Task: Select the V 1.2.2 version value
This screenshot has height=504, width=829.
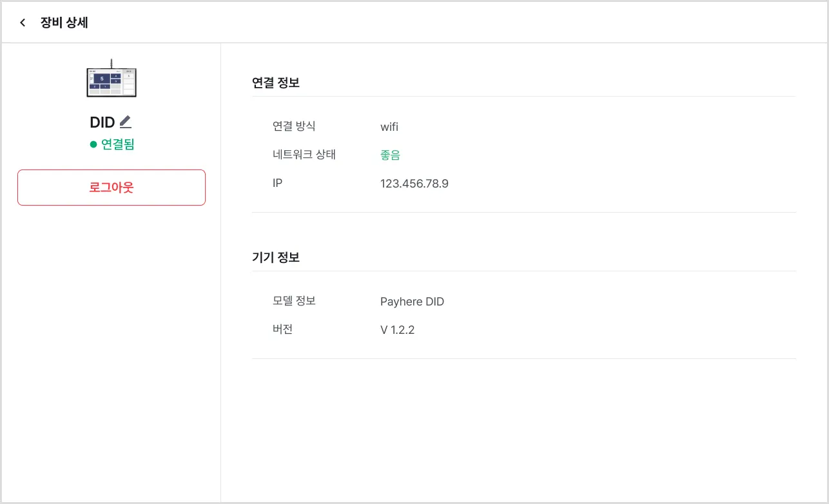Action: click(397, 330)
